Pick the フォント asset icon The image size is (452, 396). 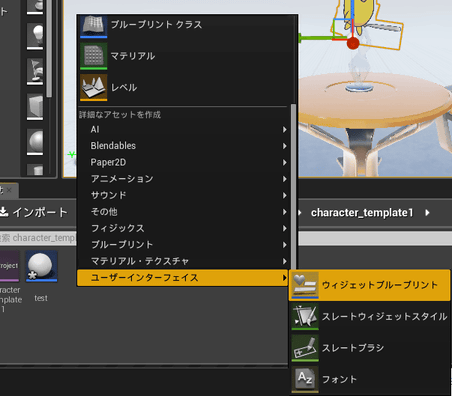click(305, 379)
